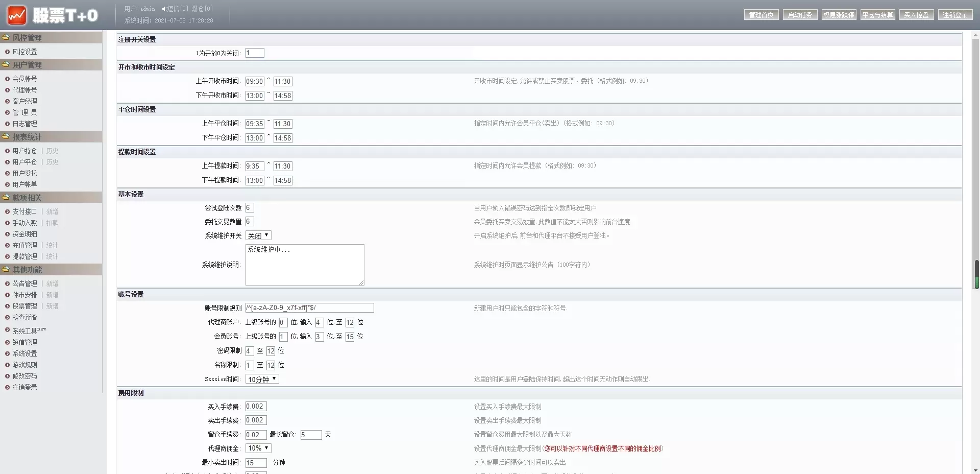Click the 历史 link beside 用户持仓

52,151
